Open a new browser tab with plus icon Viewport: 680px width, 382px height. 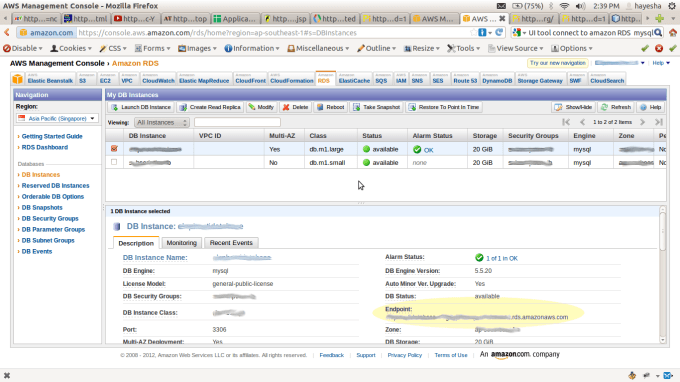(660, 19)
